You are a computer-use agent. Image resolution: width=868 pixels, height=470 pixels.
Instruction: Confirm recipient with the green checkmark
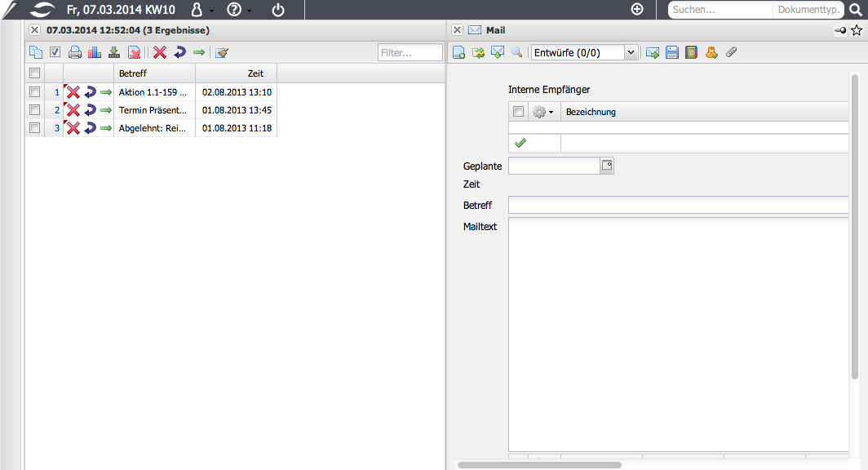(520, 143)
